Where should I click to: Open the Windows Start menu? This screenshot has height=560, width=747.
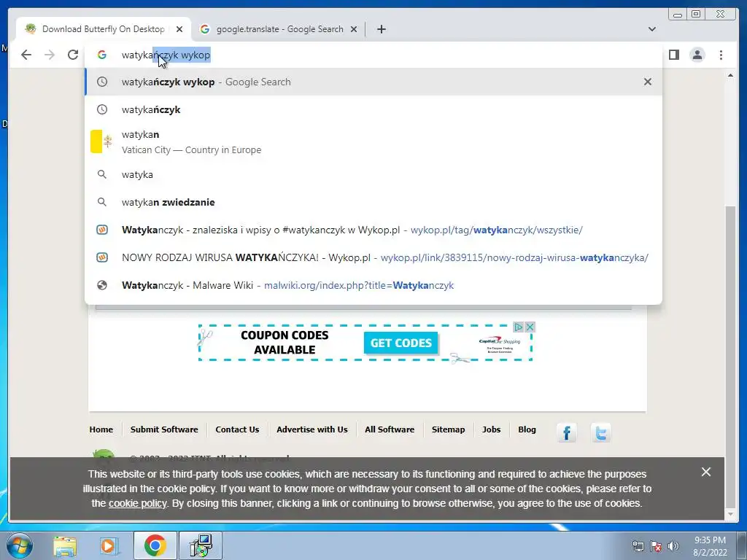[x=19, y=545]
